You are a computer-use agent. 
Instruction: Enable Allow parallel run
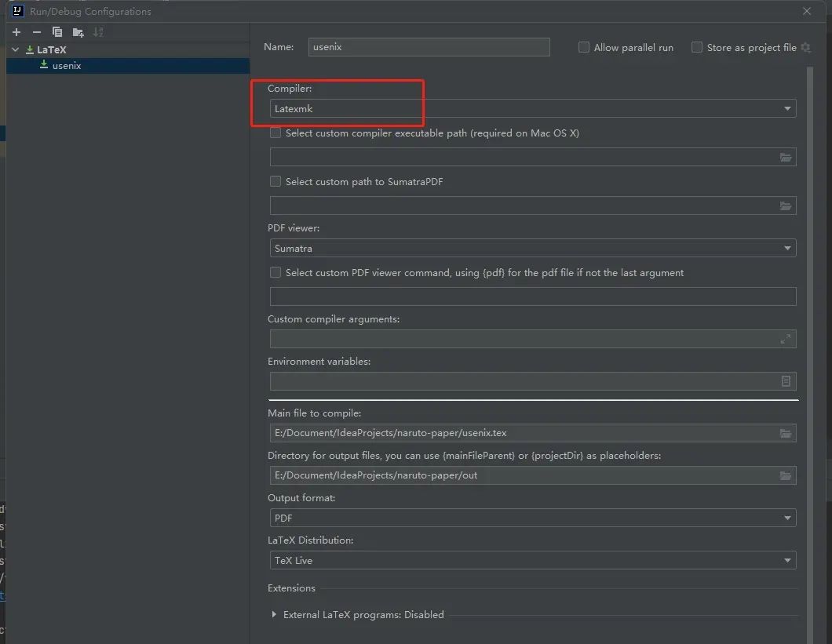click(x=584, y=47)
